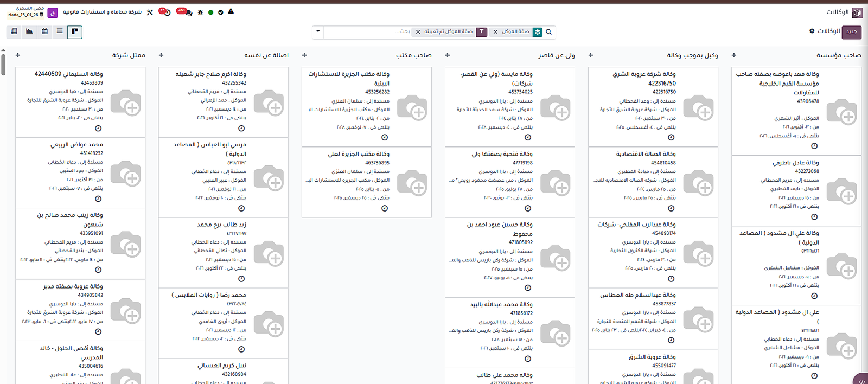868x384 pixels.
Task: Add a card in ولي عن قاصر column
Action: pos(448,55)
